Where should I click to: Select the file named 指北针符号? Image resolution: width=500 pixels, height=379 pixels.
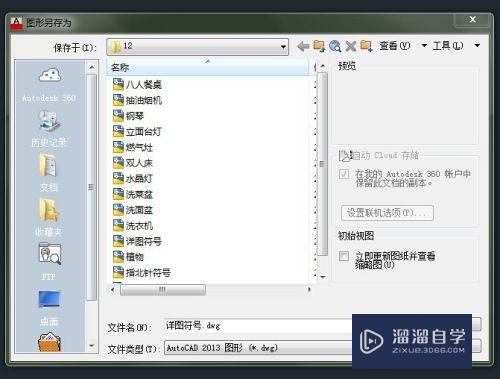pyautogui.click(x=148, y=273)
